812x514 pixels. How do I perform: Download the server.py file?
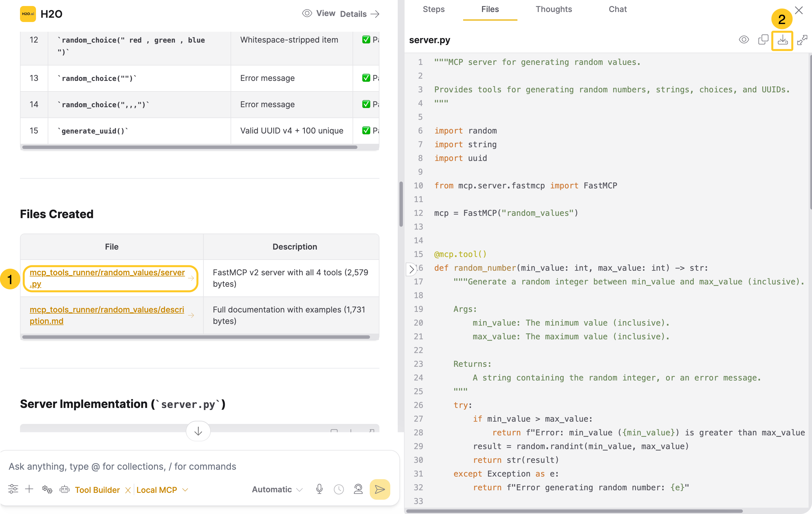tap(782, 40)
